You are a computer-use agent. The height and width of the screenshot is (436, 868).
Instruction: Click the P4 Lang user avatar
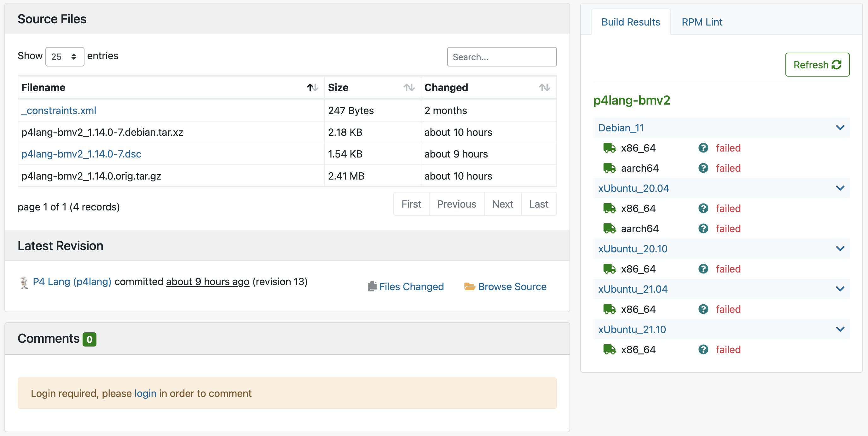(x=24, y=282)
